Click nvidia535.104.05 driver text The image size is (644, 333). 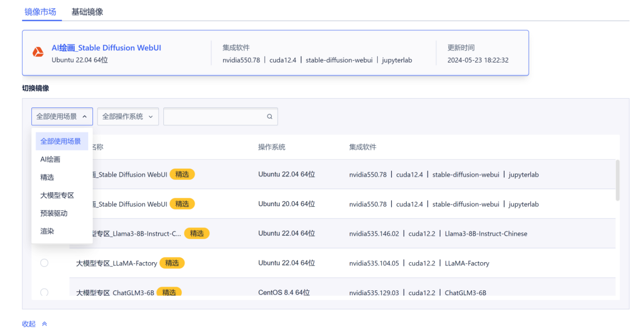[x=374, y=263]
